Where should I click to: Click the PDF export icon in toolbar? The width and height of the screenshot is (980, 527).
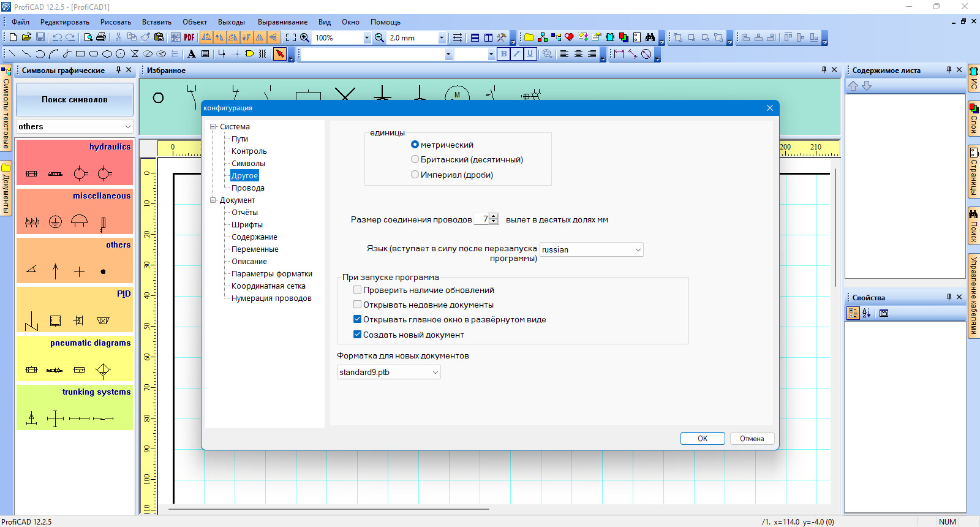(189, 37)
